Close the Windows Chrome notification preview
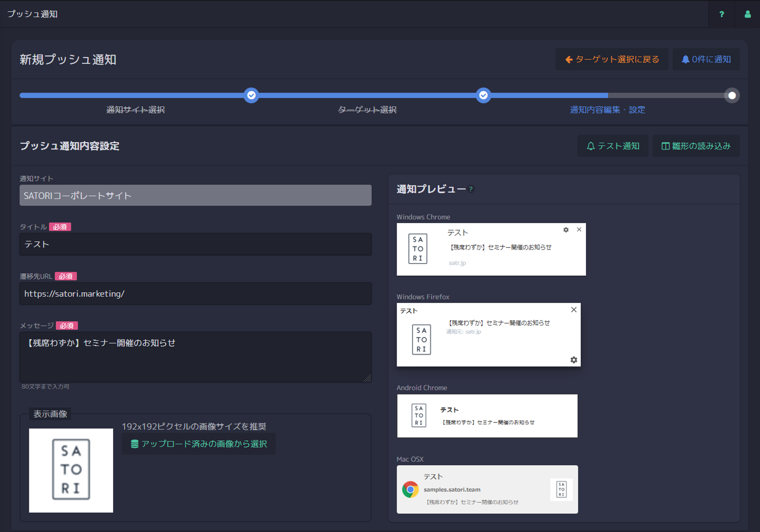Viewport: 760px width, 532px height. click(x=579, y=229)
